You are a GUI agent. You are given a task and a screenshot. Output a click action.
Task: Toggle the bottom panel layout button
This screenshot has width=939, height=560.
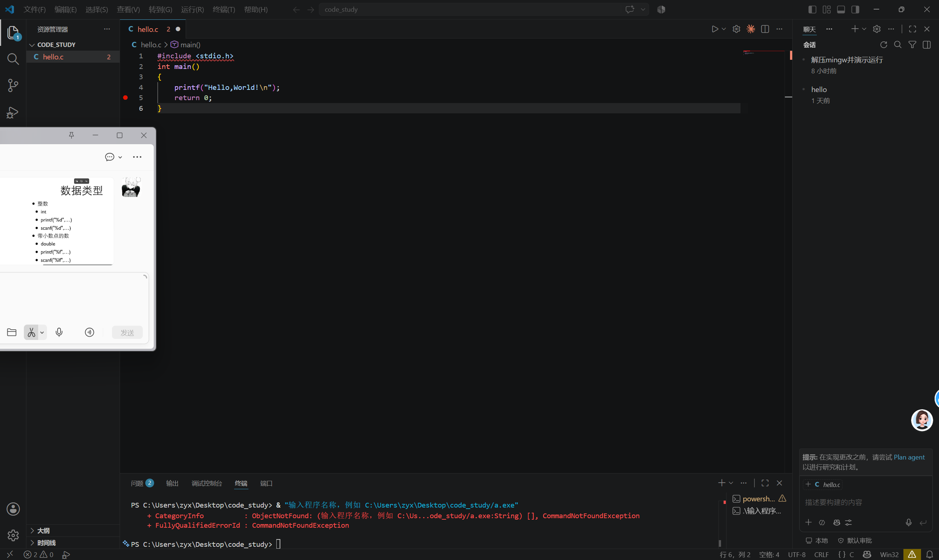coord(841,10)
